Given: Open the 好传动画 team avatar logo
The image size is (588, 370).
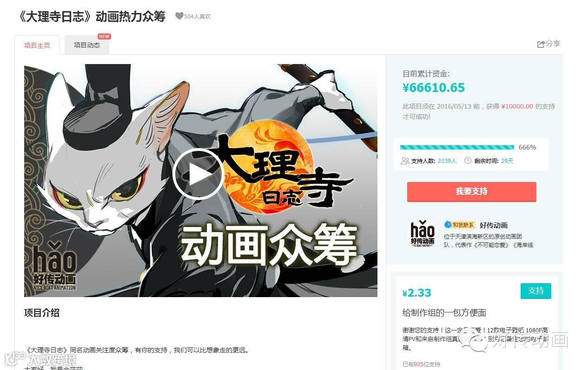Looking at the screenshot, I should point(422,234).
